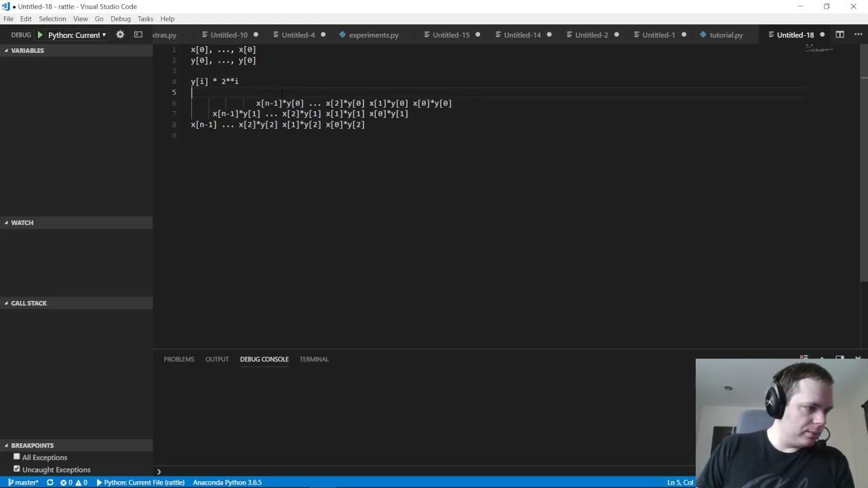Click line 6 text ending 'x[0]*y[0]'

[354, 103]
